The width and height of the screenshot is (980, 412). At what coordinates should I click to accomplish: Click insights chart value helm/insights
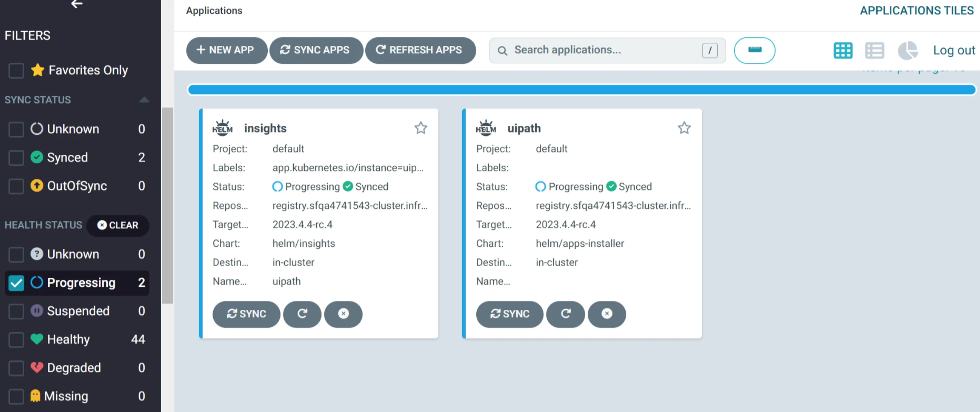(303, 243)
